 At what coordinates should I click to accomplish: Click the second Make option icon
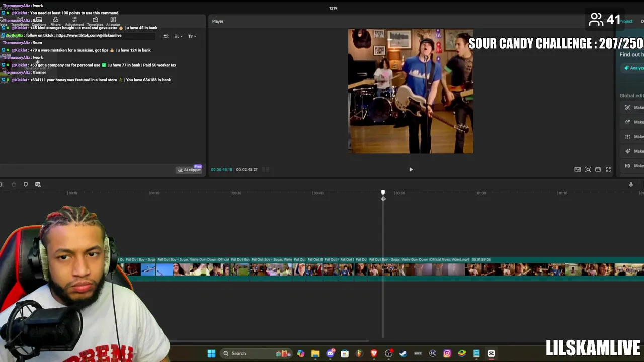[x=627, y=122]
